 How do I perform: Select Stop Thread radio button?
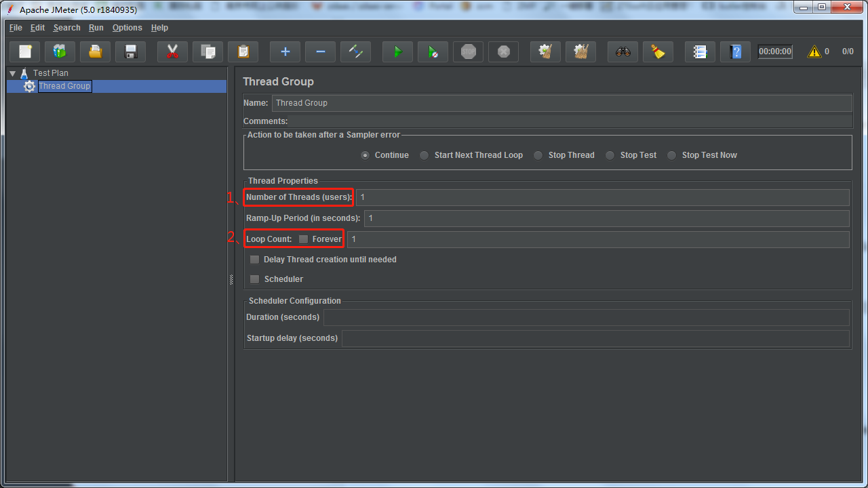coord(538,155)
